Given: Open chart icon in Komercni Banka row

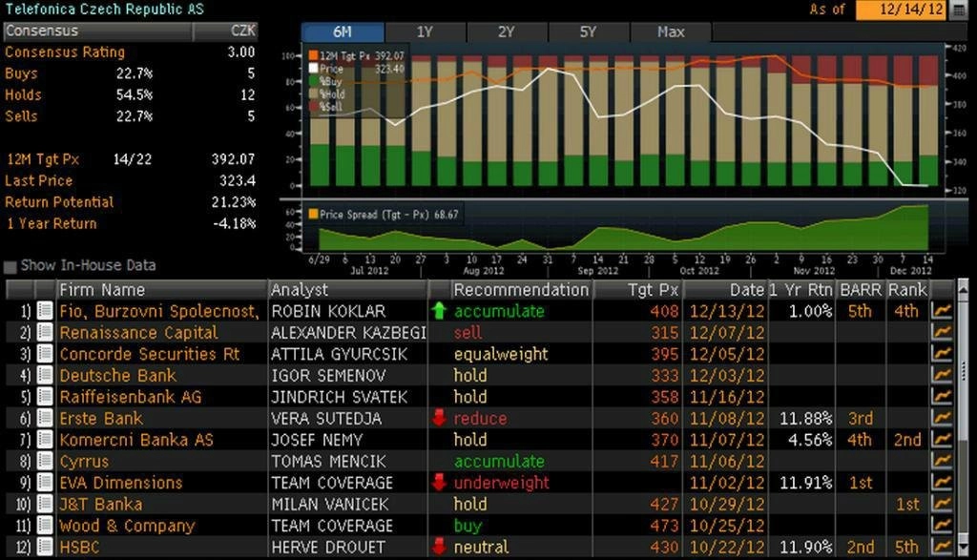Looking at the screenshot, I should tap(942, 440).
